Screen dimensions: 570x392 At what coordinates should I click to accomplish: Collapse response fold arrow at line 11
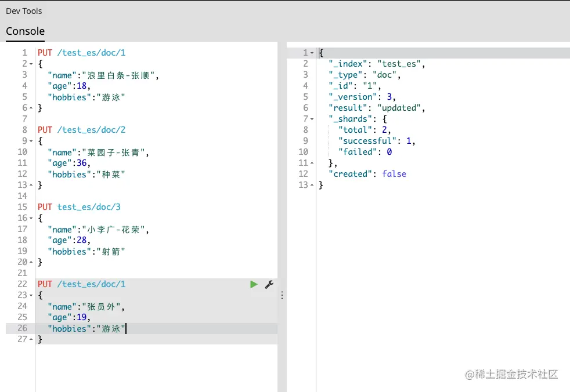pos(312,163)
